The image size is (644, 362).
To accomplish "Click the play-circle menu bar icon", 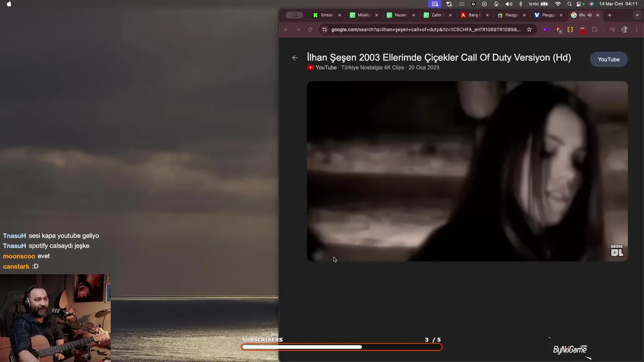I will click(x=485, y=4).
